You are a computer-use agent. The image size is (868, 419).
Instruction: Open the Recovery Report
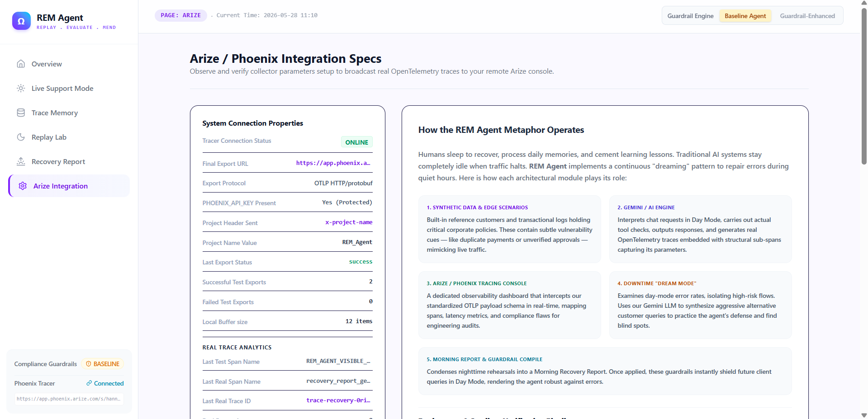[x=69, y=161]
